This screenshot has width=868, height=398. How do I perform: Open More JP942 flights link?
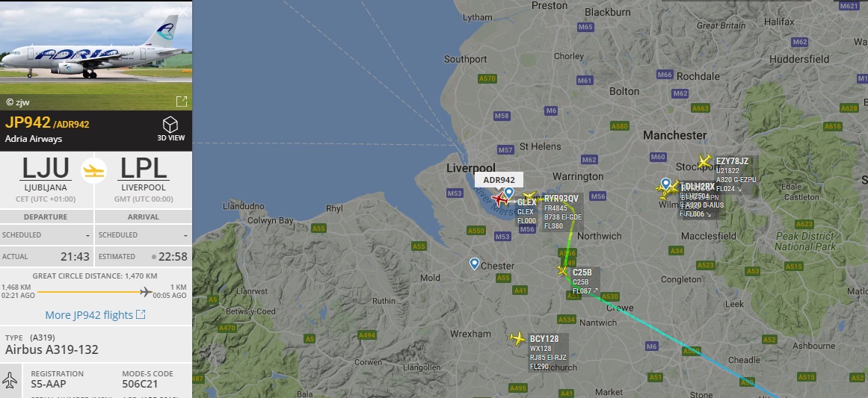coord(95,315)
